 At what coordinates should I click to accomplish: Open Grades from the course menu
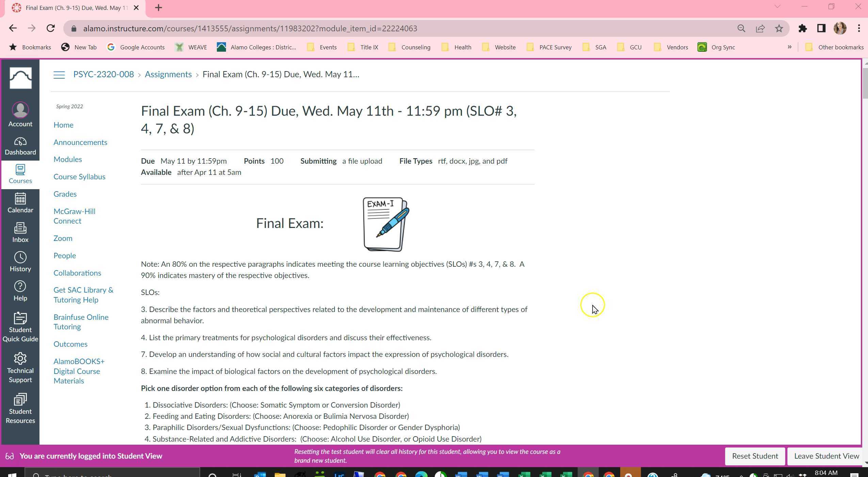coord(65,194)
